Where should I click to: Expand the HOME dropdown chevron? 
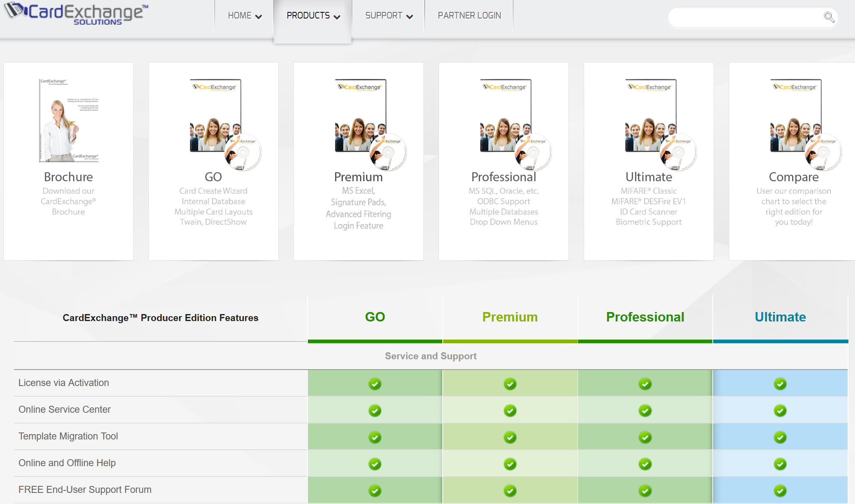[259, 17]
